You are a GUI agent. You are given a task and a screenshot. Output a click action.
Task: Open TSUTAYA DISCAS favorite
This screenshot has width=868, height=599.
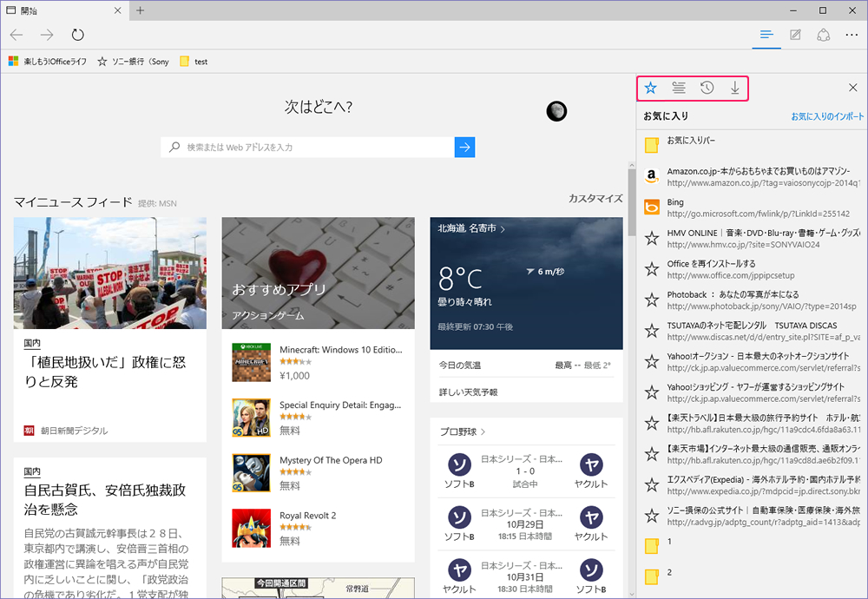pyautogui.click(x=752, y=331)
